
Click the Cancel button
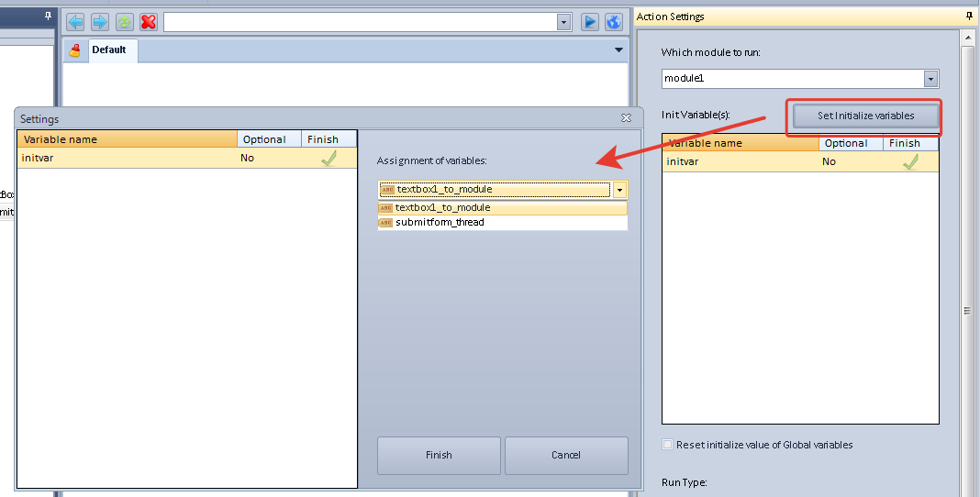[x=565, y=455]
